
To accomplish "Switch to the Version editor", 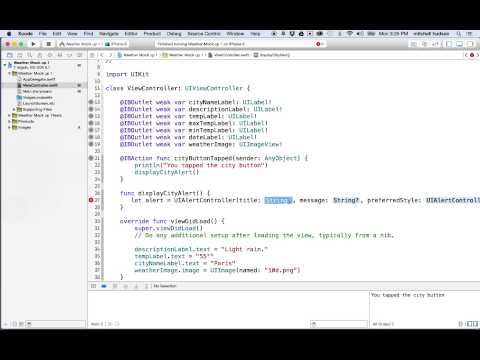I will point(436,44).
